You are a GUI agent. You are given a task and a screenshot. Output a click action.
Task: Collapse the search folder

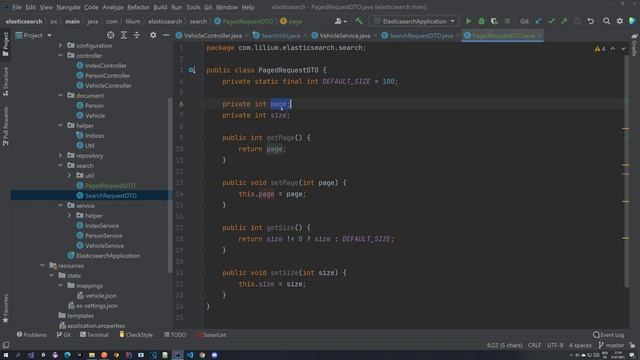pyautogui.click(x=60, y=165)
